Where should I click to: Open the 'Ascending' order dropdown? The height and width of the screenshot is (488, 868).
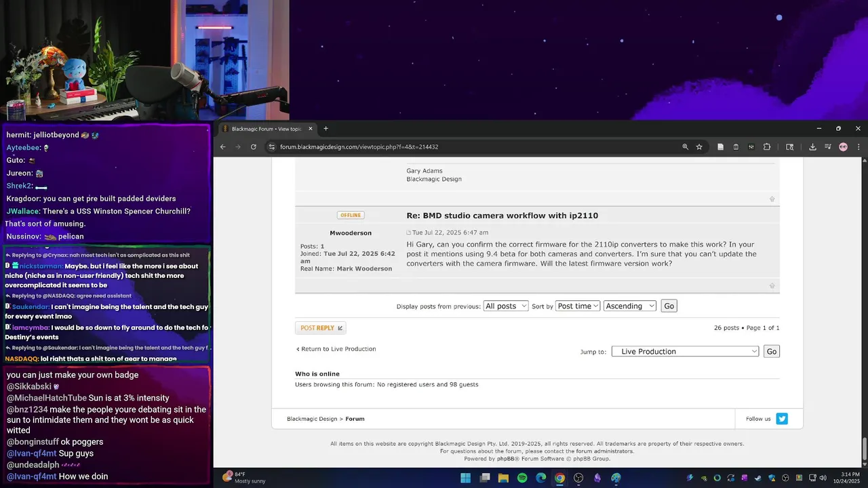point(630,306)
